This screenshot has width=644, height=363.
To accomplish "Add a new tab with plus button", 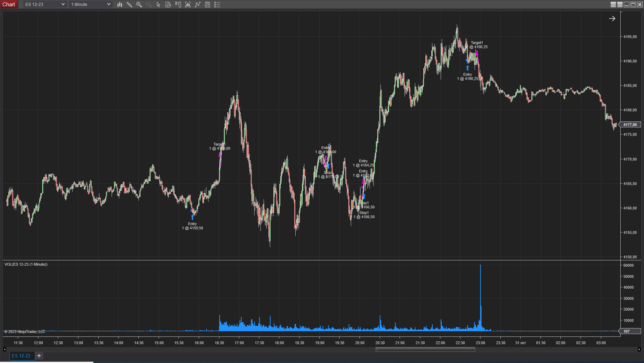I will [39, 356].
